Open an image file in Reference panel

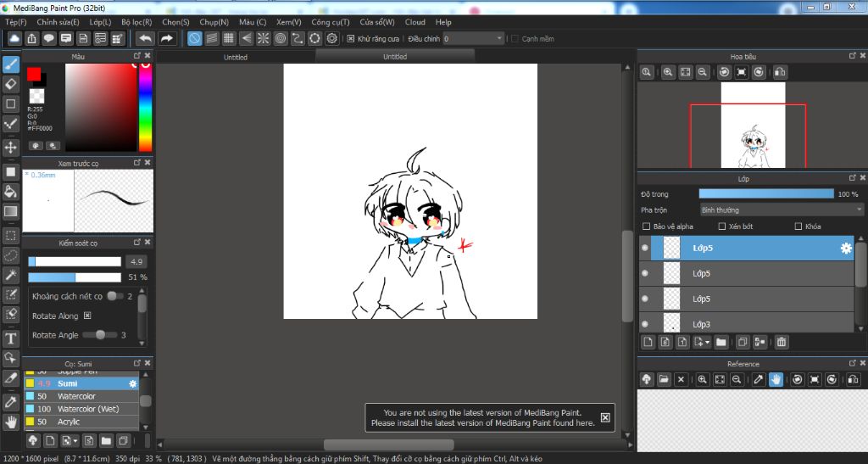point(664,379)
